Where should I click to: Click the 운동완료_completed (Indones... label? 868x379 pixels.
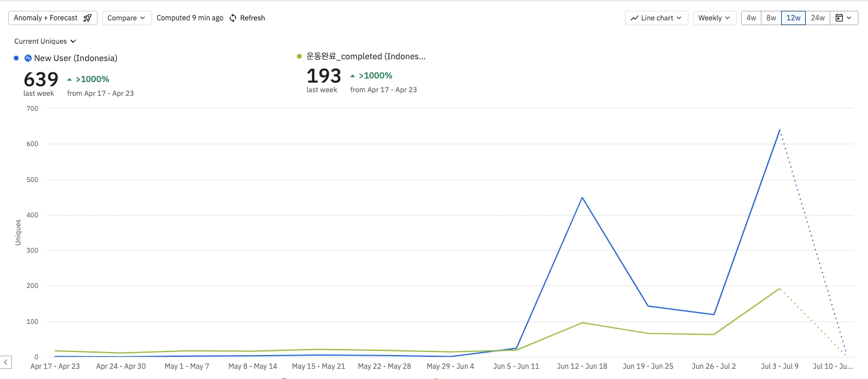tap(366, 56)
